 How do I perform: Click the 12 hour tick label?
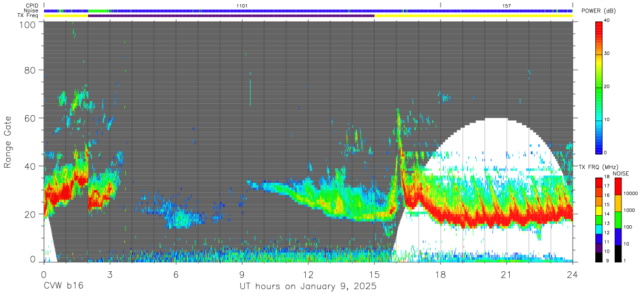[x=308, y=274]
